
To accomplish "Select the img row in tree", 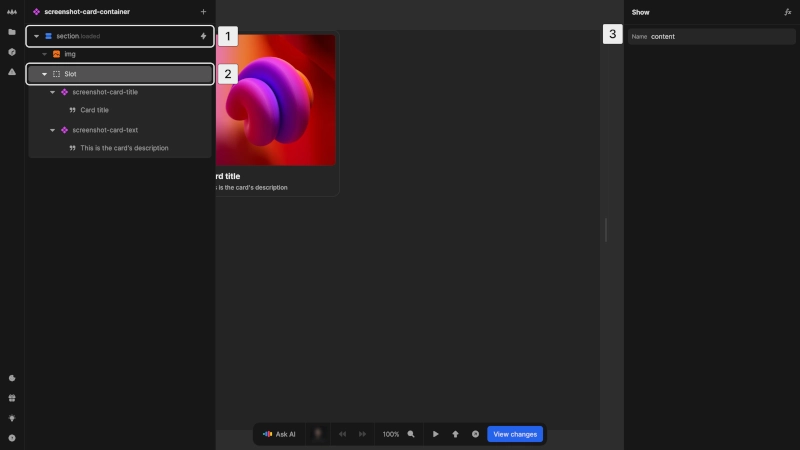I will tap(120, 54).
